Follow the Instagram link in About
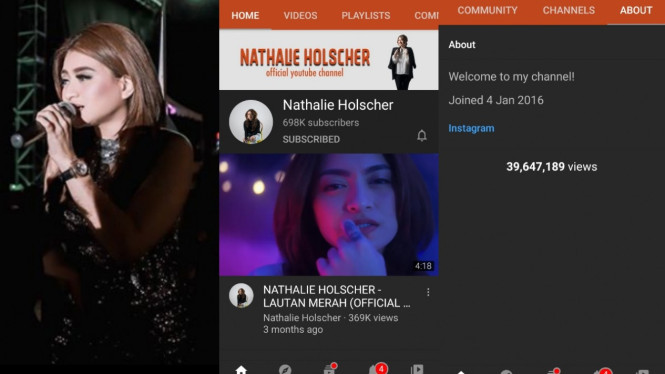 coord(471,128)
